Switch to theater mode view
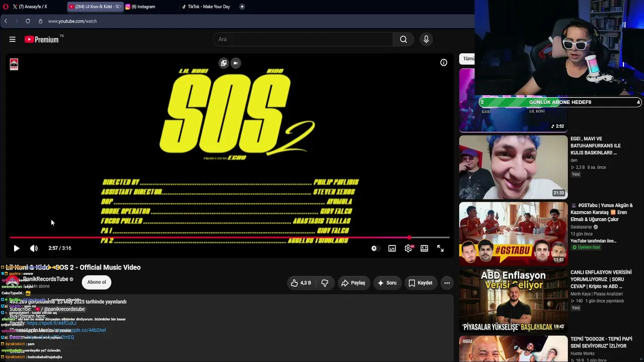Viewport: 644px width, 362px height. tap(424, 248)
